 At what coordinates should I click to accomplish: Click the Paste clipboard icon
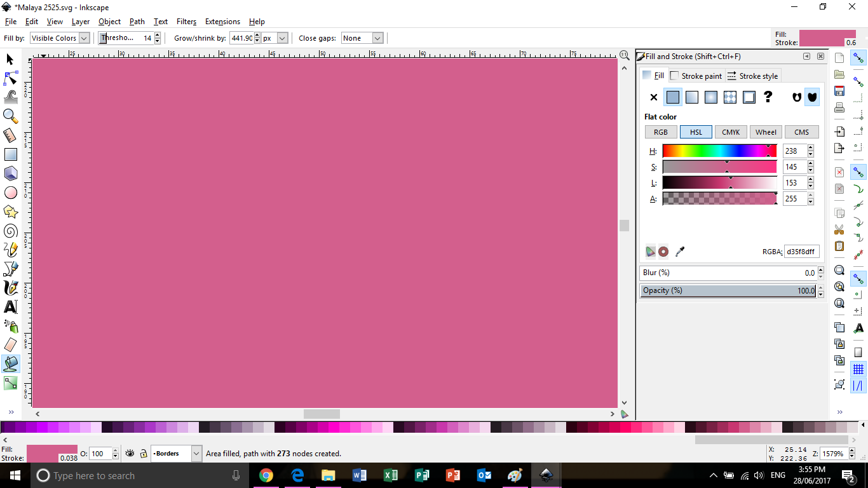[x=839, y=246]
